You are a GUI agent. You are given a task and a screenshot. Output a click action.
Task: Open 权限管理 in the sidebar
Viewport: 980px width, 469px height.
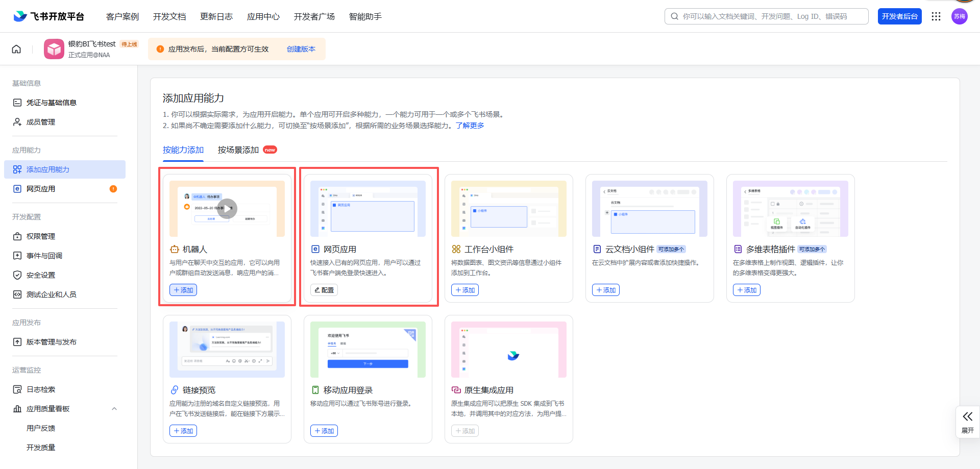point(41,236)
